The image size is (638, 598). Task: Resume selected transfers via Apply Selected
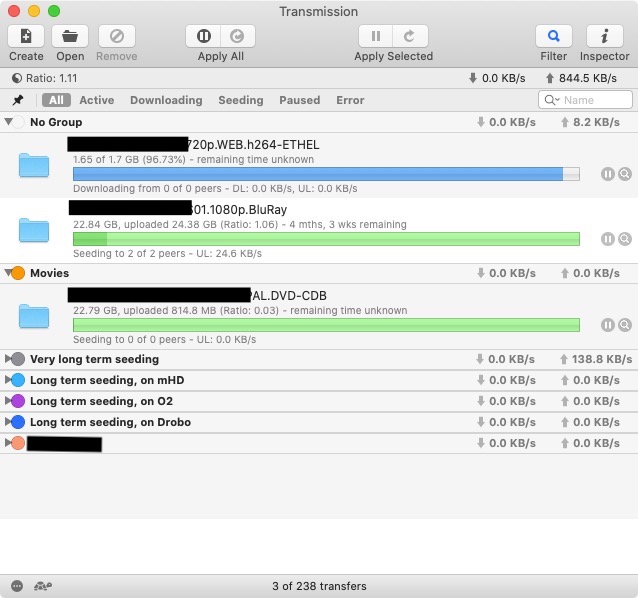pos(410,36)
